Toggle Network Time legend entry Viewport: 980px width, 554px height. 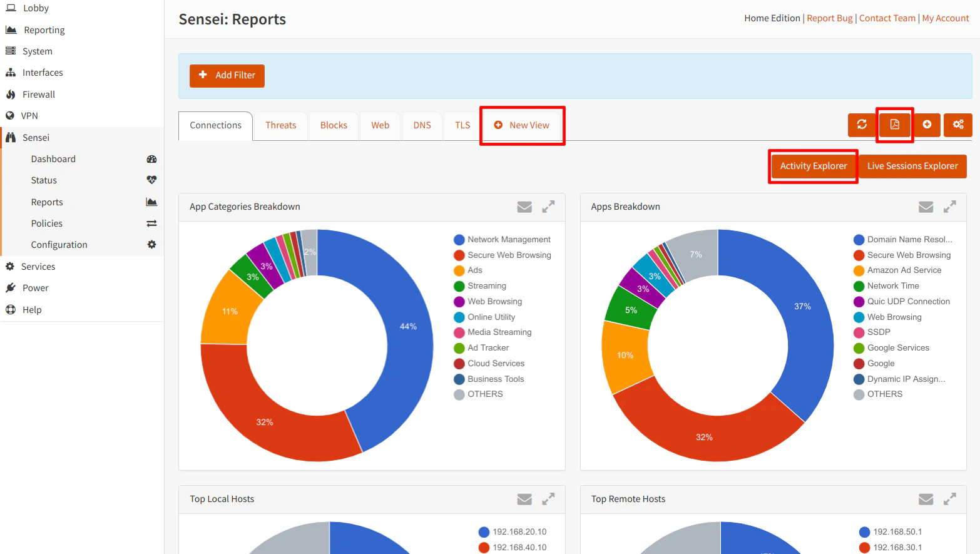pos(886,286)
